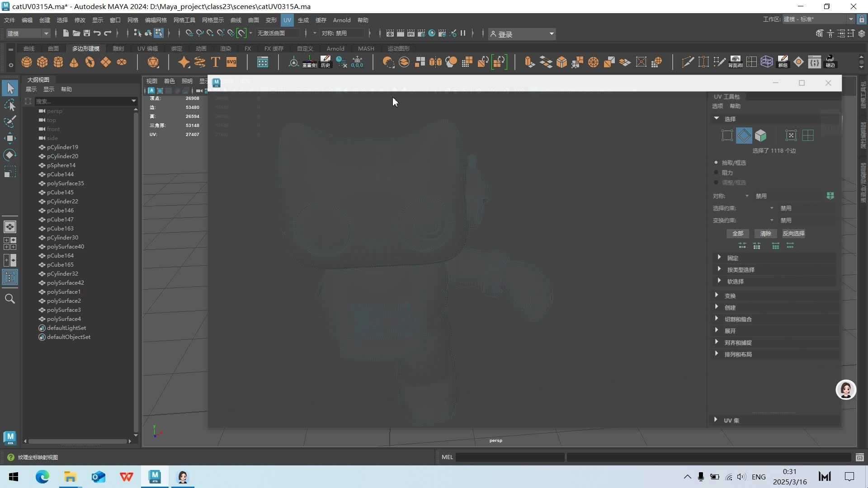868x488 pixels.
Task: Create a polygon cube from the shelf
Action: [x=42, y=62]
